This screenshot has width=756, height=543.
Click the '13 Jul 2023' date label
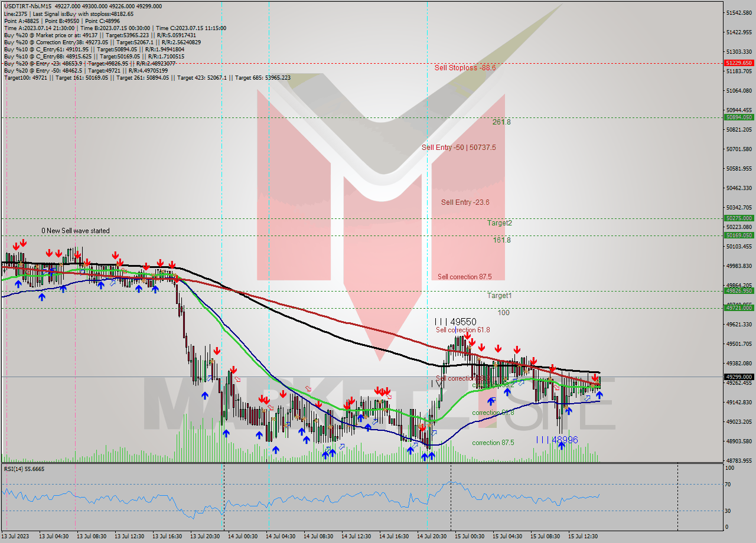click(16, 537)
